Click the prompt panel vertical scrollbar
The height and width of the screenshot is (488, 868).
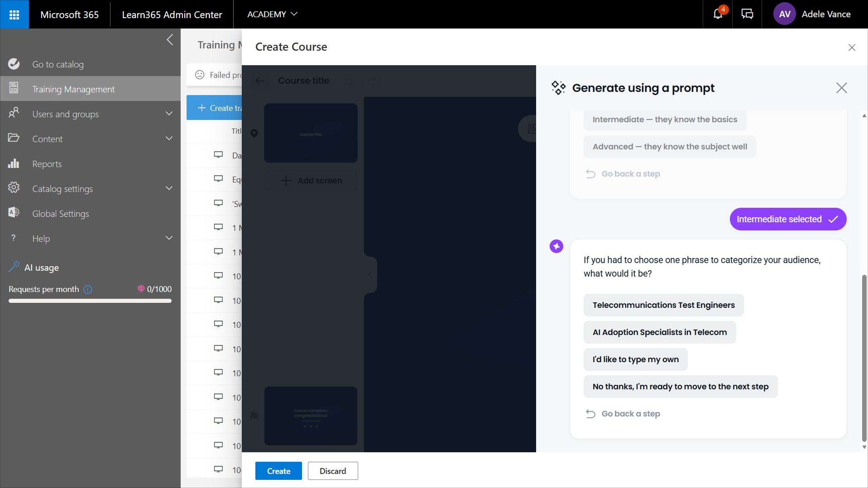tap(864, 358)
